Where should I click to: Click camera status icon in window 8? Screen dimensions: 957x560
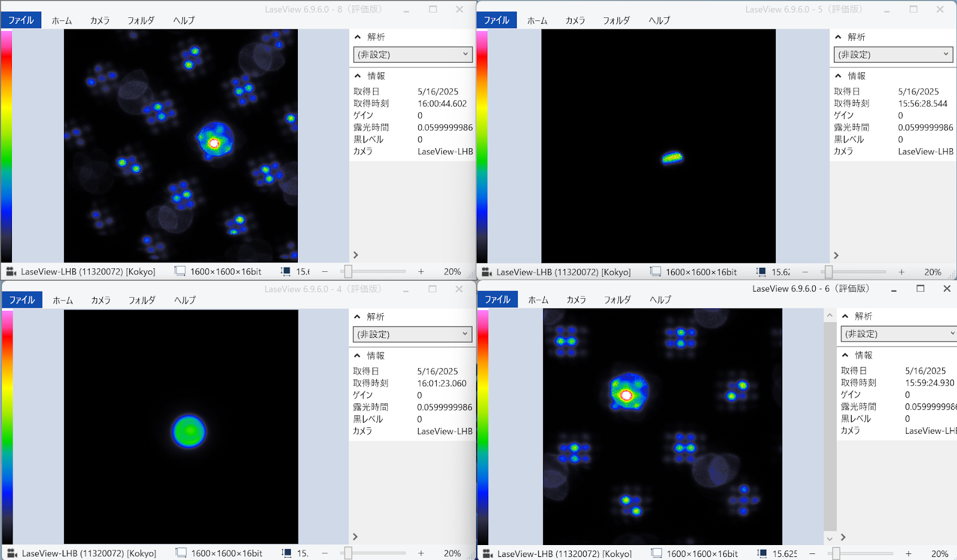[11, 271]
